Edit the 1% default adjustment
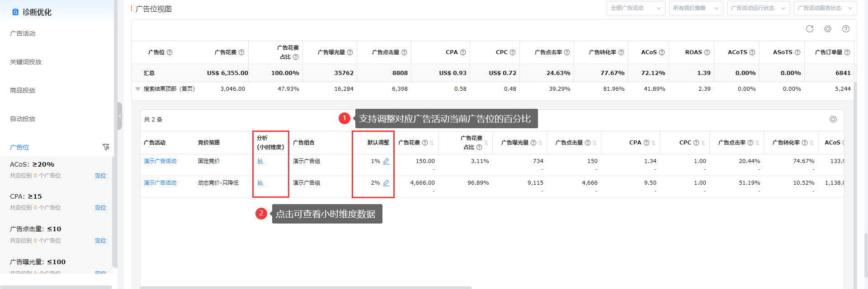The width and height of the screenshot is (868, 289). pyautogui.click(x=386, y=161)
